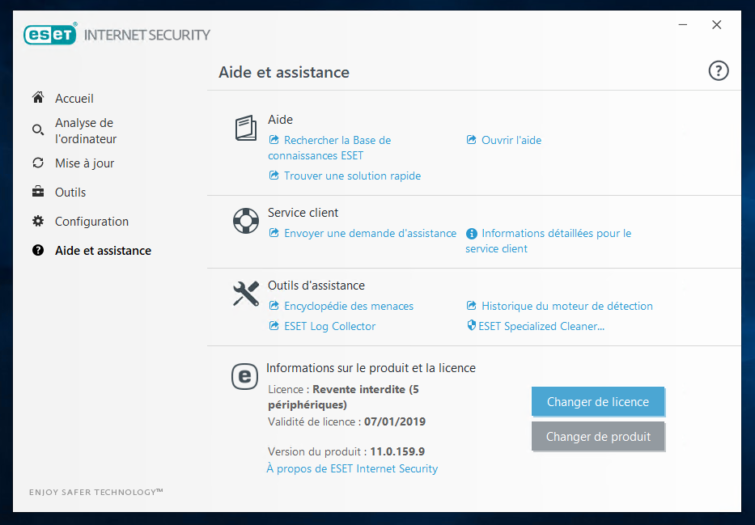Open Rechercher la Base de connaissances ESET
The height and width of the screenshot is (525, 755).
(x=329, y=148)
